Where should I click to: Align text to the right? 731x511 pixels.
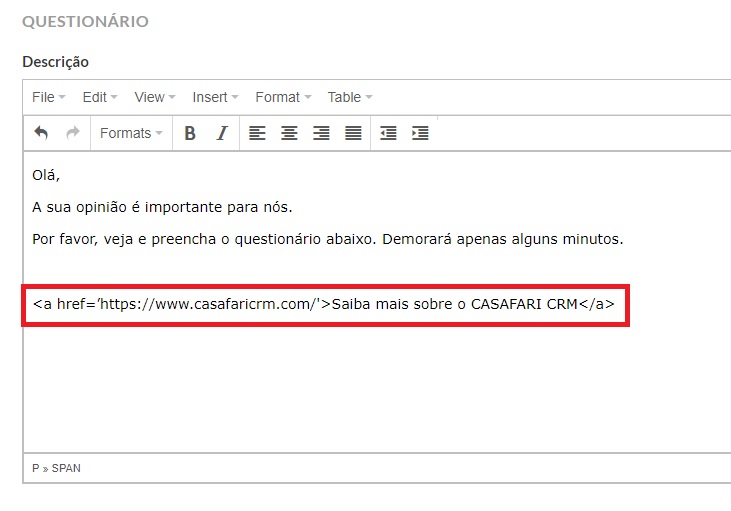(x=321, y=133)
